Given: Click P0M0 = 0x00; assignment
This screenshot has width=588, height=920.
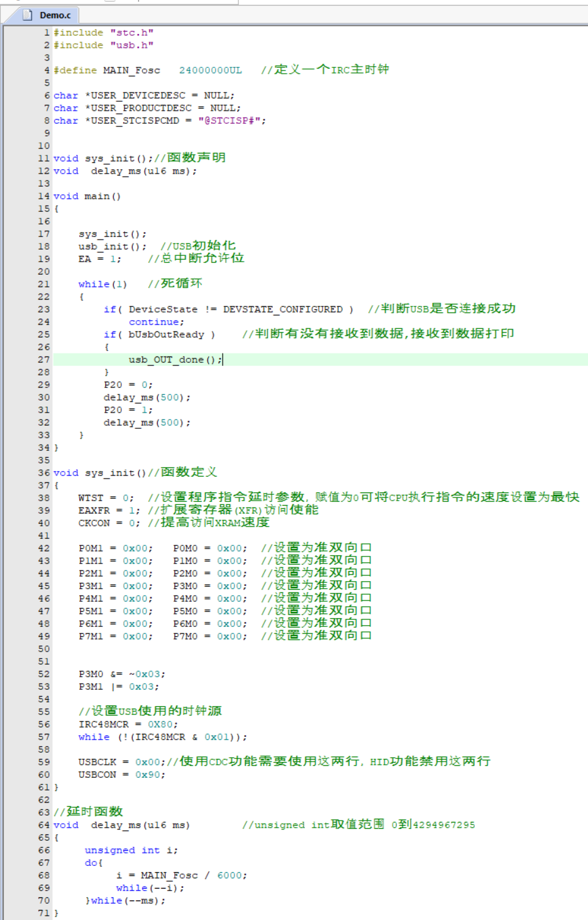Looking at the screenshot, I should click(211, 548).
